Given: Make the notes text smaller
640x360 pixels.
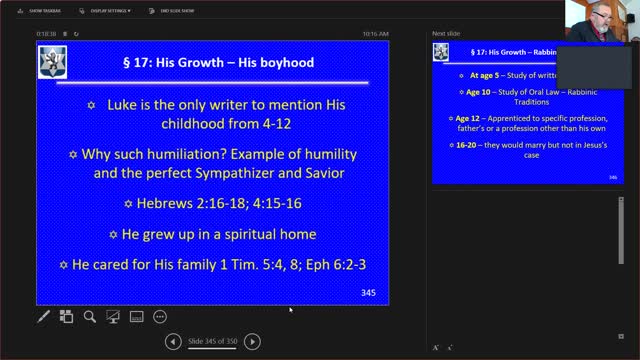Looking at the screenshot, I should pyautogui.click(x=450, y=348).
